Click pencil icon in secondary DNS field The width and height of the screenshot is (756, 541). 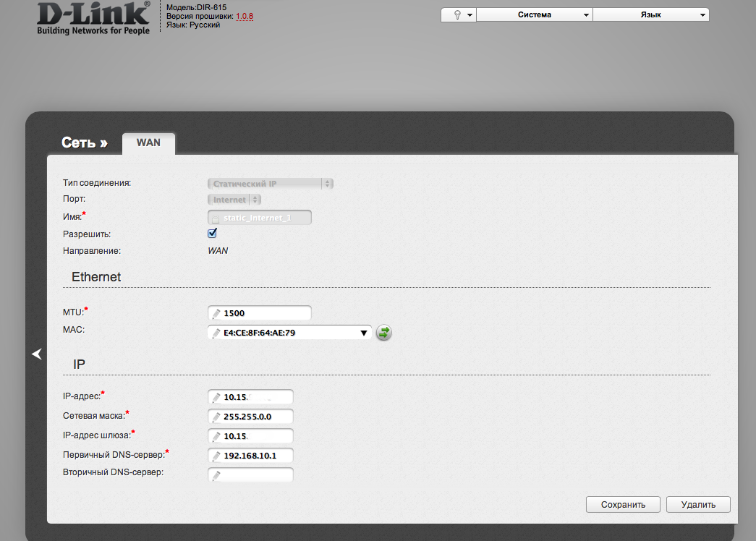(216, 476)
